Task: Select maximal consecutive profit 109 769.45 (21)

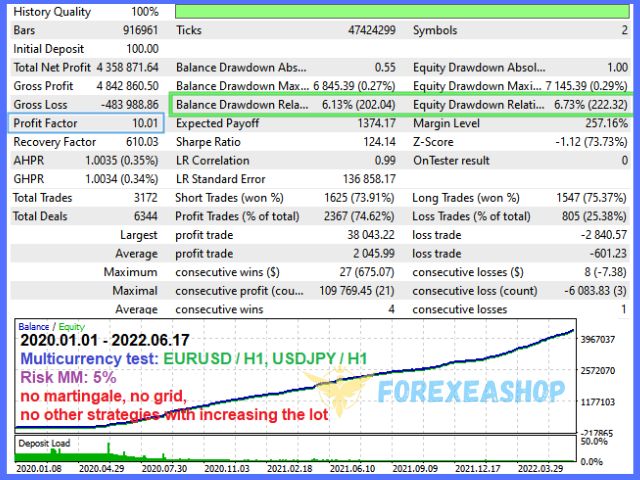Action: click(357, 291)
